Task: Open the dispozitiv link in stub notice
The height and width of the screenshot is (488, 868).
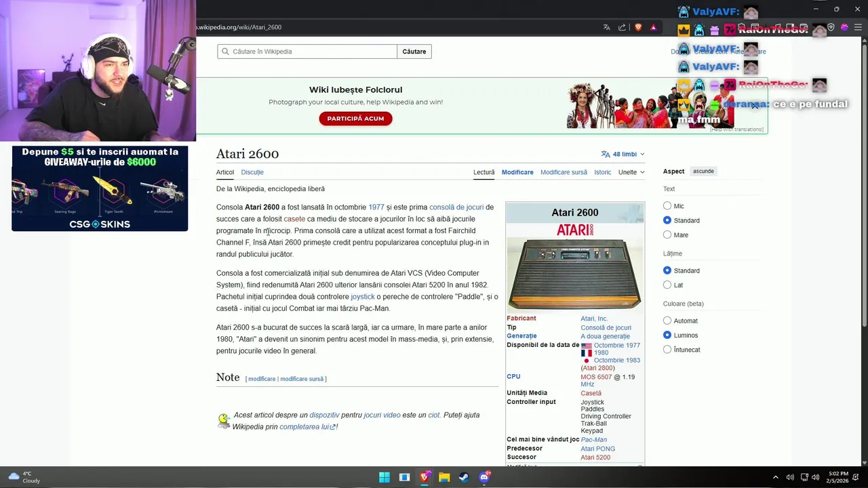Action: pyautogui.click(x=324, y=415)
